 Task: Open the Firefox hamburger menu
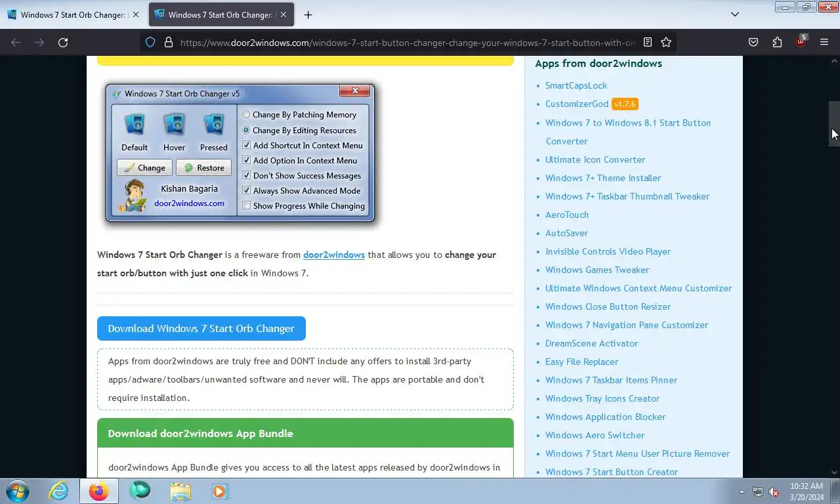(x=824, y=42)
